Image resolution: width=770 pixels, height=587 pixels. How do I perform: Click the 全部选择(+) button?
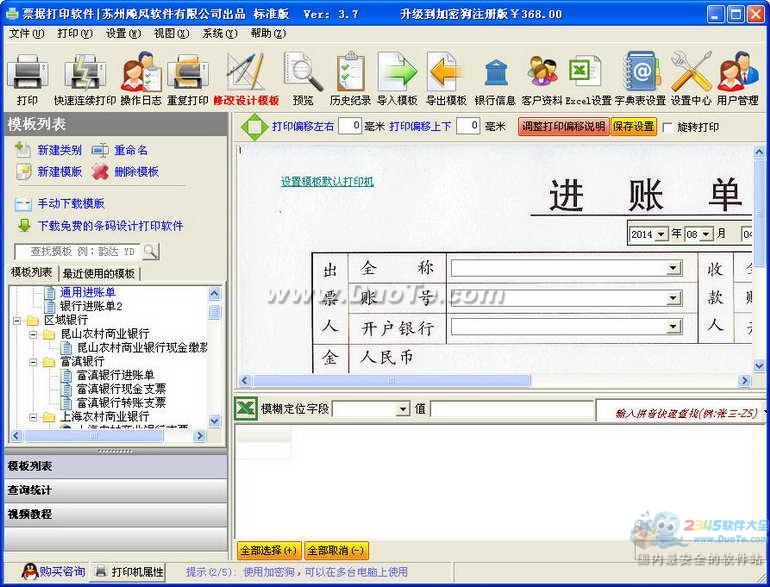click(268, 551)
